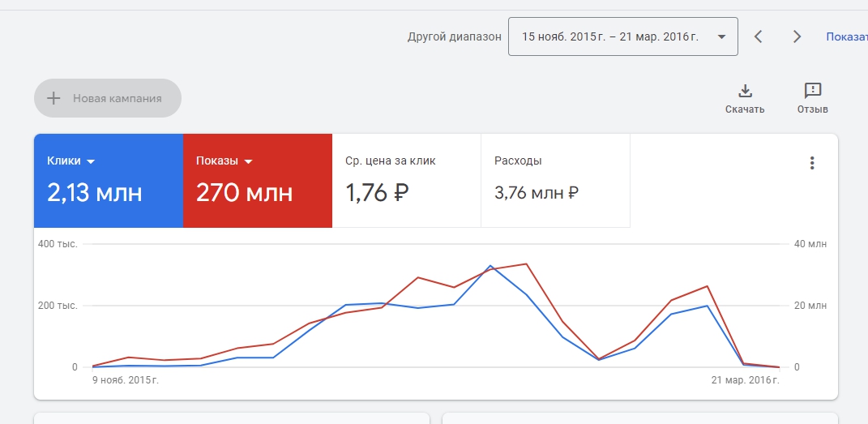Advance to next date range with right arrow

[797, 36]
